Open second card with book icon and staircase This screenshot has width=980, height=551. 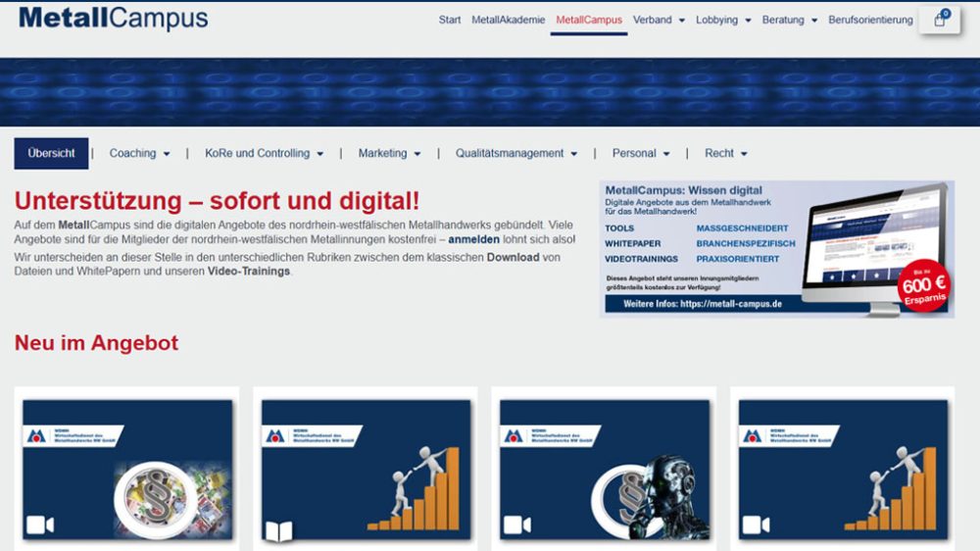(x=366, y=469)
